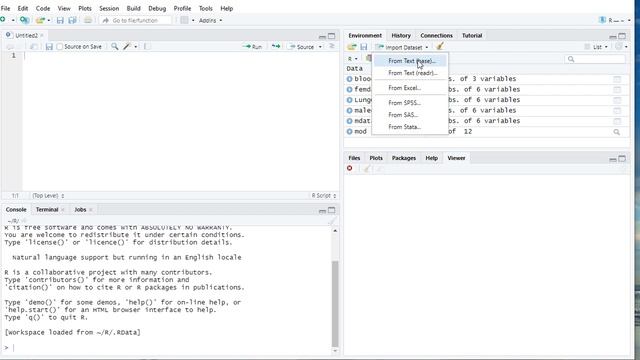The height and width of the screenshot is (360, 640).
Task: Click the red stop icon in Viewer pane
Action: point(350,168)
